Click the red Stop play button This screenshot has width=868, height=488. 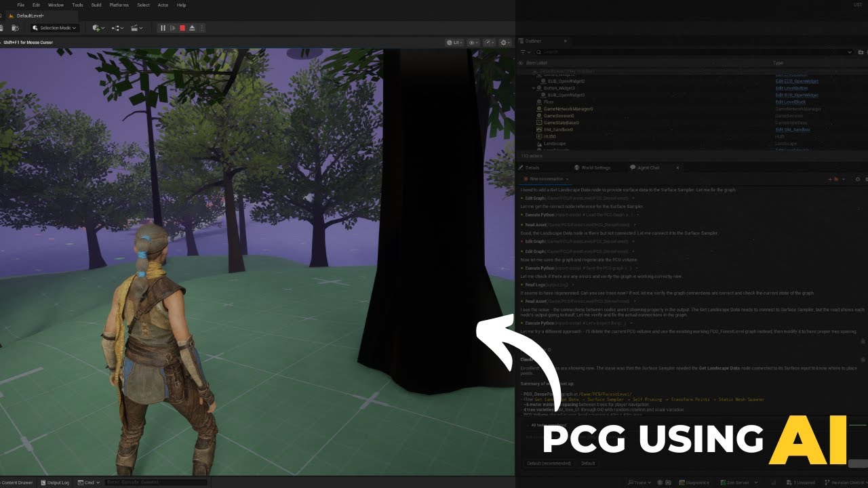[x=182, y=28]
